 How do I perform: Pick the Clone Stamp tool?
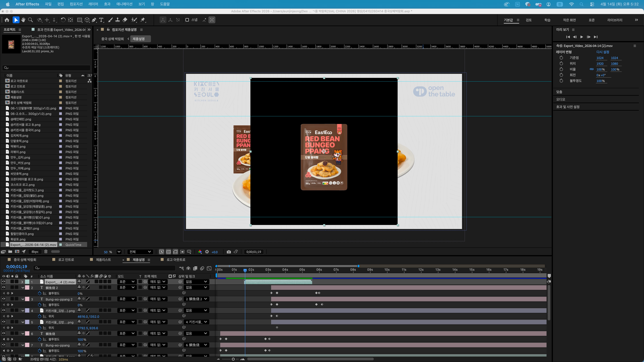point(117,20)
